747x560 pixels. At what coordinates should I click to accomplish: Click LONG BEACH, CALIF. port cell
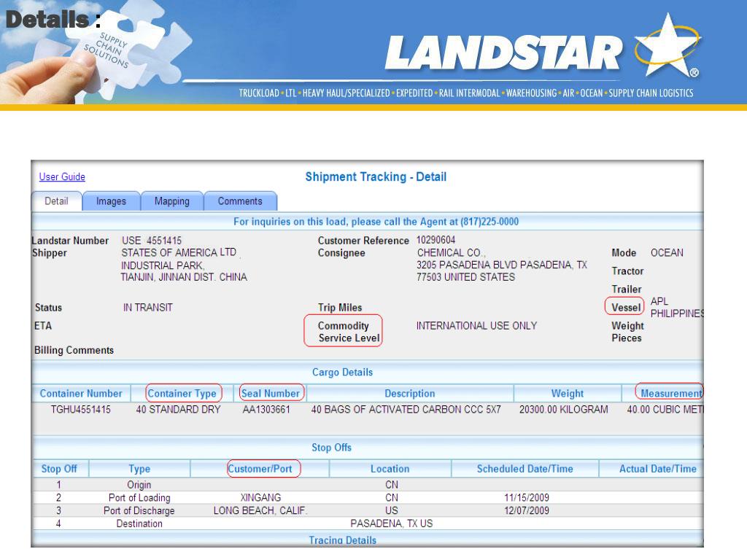point(260,510)
